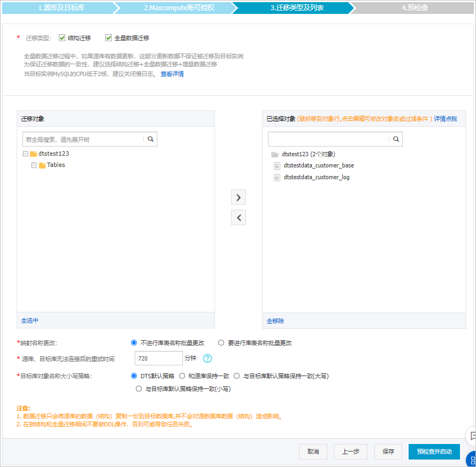This screenshot has height=467, width=476.
Task: Collapse the Tables tree node
Action: (x=34, y=165)
